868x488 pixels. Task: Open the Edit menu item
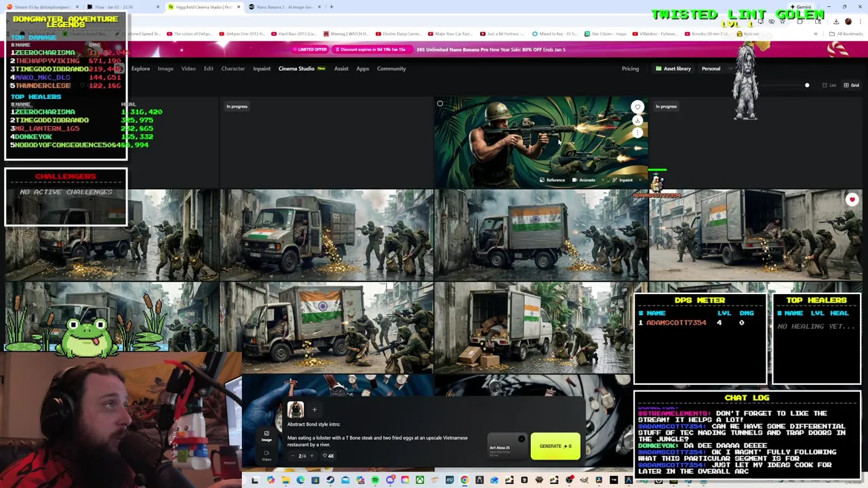(208, 68)
